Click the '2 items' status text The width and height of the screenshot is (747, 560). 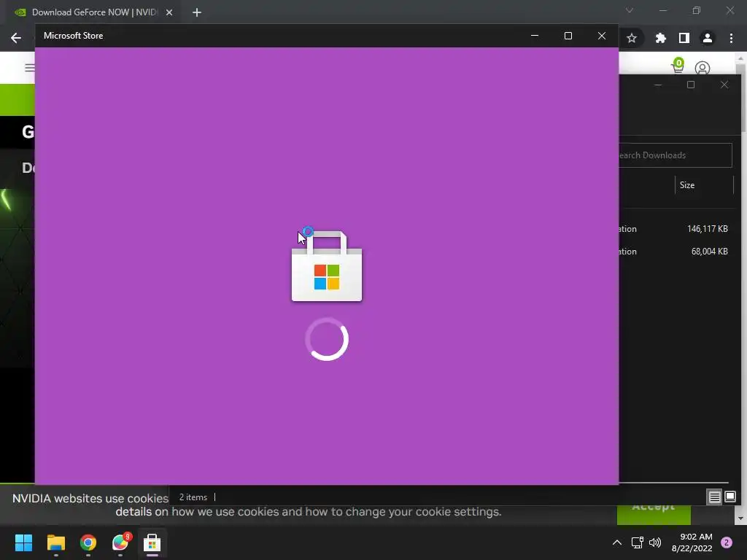[193, 497]
